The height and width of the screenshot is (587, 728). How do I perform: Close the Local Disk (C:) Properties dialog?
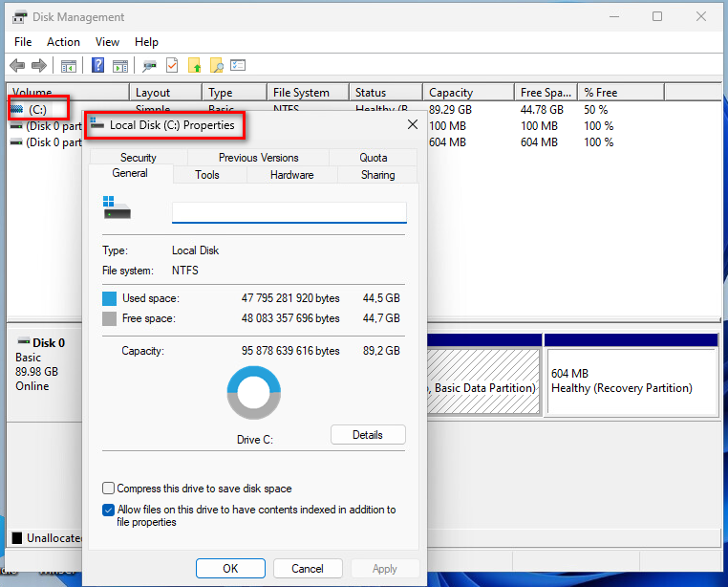(413, 124)
